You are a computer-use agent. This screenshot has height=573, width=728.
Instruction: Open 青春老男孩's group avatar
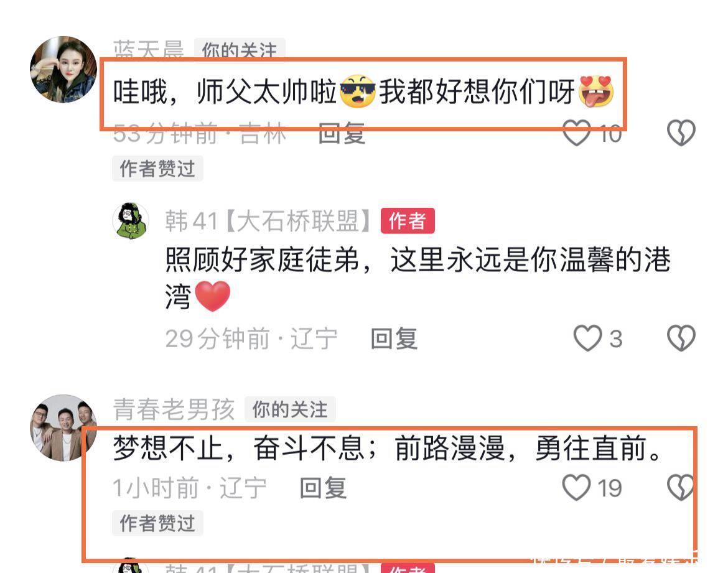pyautogui.click(x=63, y=427)
